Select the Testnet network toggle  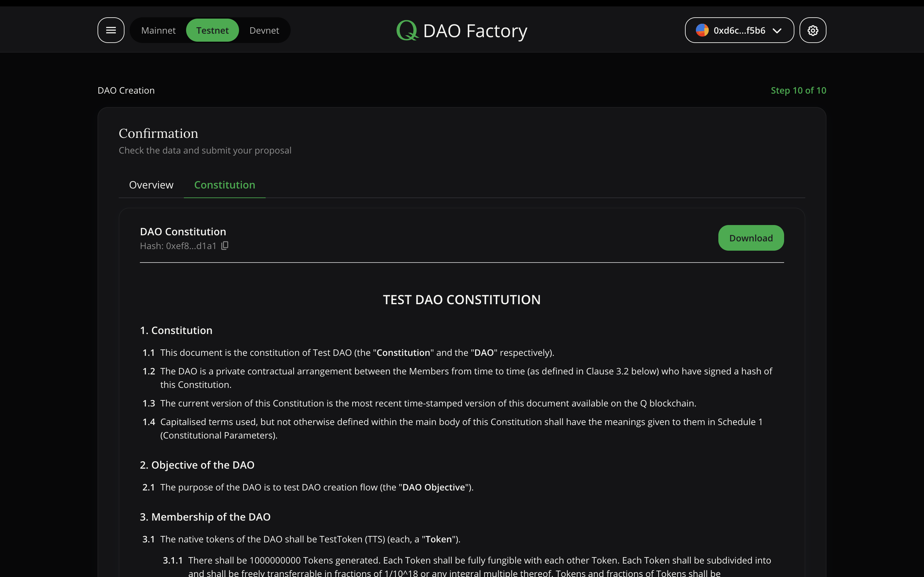pyautogui.click(x=212, y=30)
